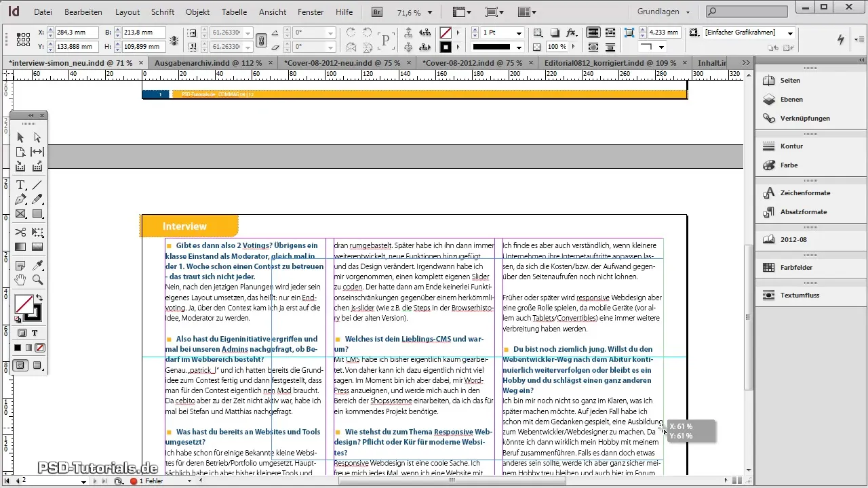This screenshot has height=488, width=868.
Task: Open Adobe Bridge with the Br button
Action: [x=376, y=12]
